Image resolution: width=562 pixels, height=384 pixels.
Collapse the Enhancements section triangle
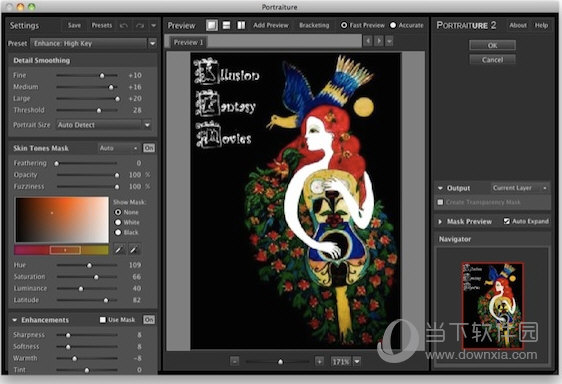(x=15, y=320)
